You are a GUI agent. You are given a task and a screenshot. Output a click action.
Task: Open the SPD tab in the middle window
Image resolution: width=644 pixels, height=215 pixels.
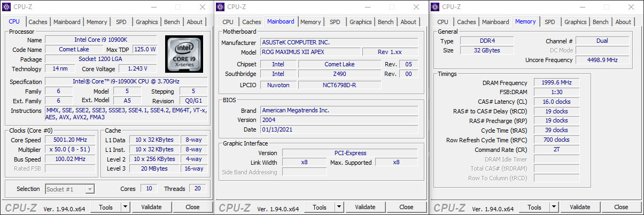335,22
